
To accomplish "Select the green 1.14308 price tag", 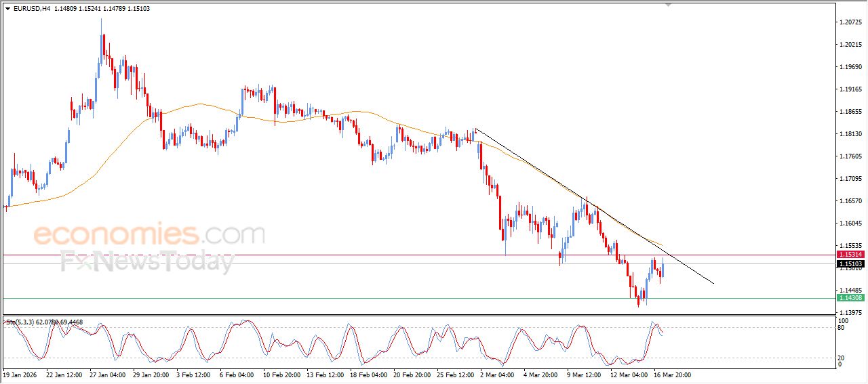I will (x=850, y=298).
